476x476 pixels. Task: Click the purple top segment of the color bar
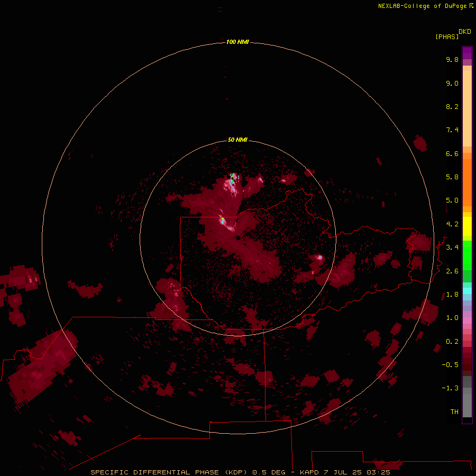point(467,53)
